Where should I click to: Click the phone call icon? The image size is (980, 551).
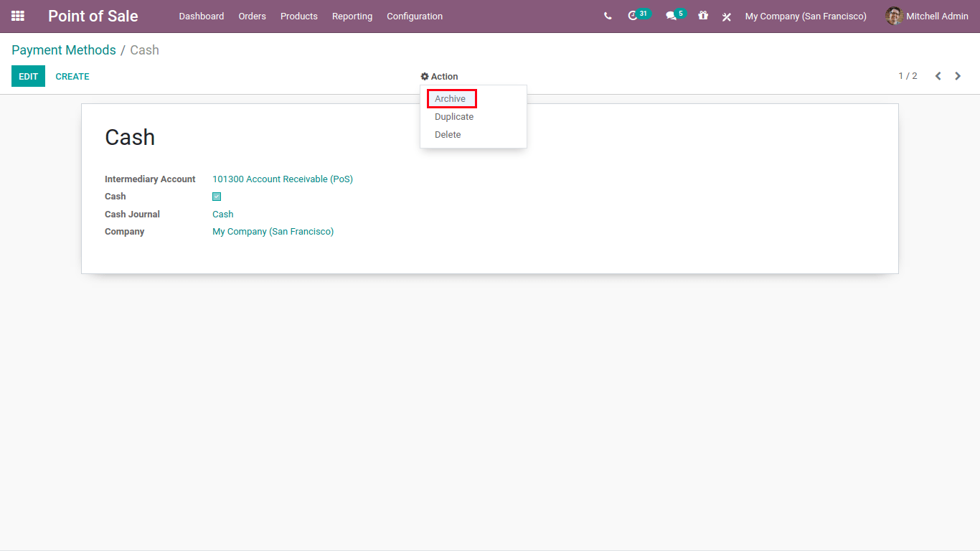(x=608, y=16)
